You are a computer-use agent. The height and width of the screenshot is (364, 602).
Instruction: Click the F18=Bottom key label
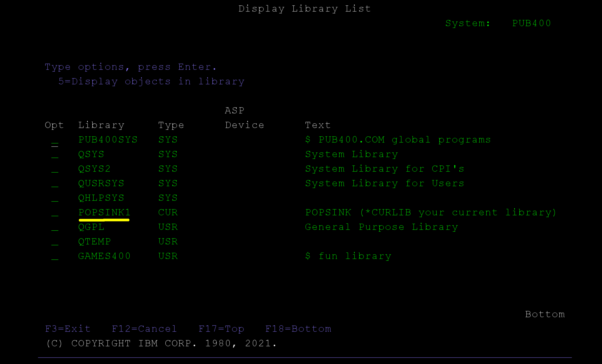(x=298, y=329)
